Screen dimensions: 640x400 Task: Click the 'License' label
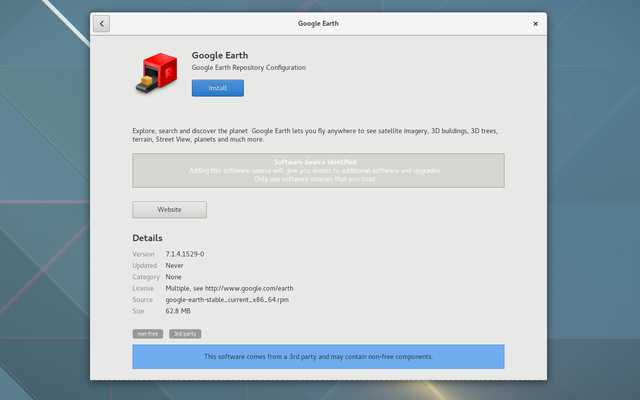(x=143, y=288)
